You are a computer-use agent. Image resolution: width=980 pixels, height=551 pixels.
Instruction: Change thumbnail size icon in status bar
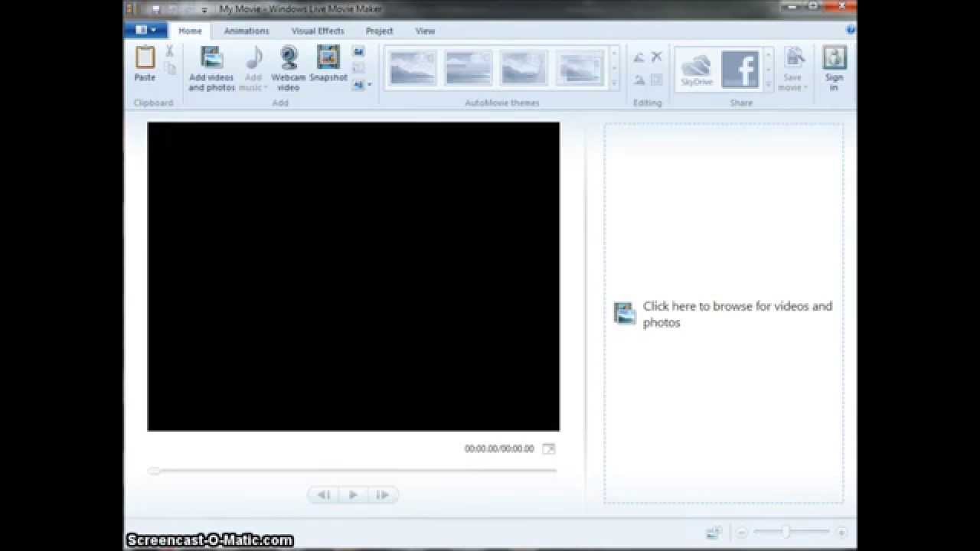click(714, 532)
